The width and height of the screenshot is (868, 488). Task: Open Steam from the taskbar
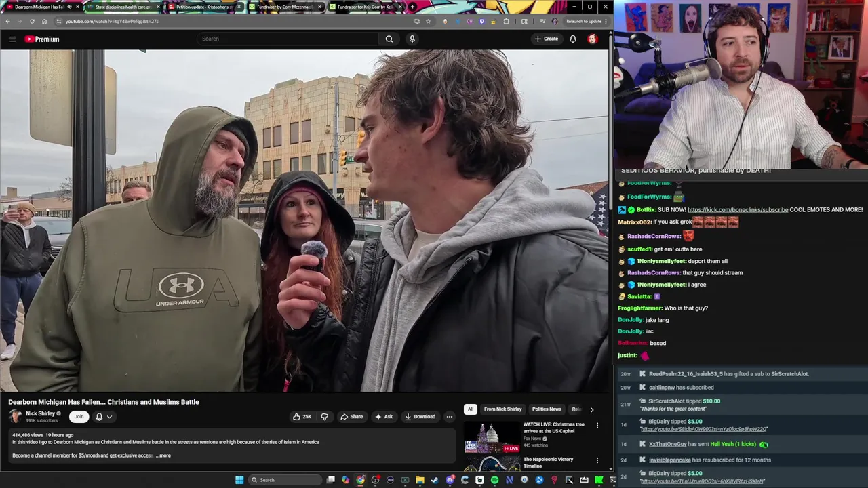[x=435, y=480]
